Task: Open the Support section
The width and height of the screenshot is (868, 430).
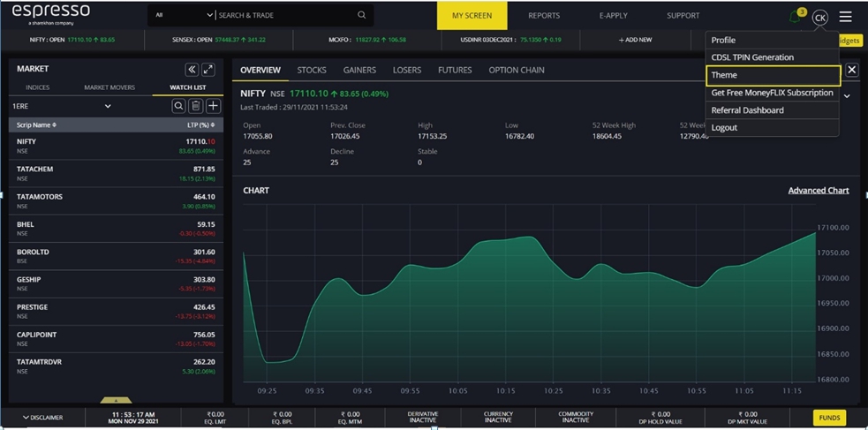Action: (683, 16)
